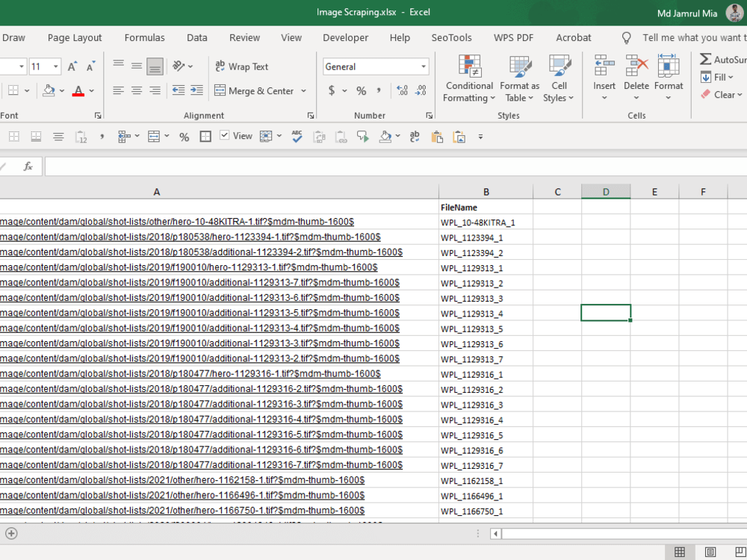Switch to the Acrobat tab
Image resolution: width=747 pixels, height=560 pixels.
click(x=573, y=37)
